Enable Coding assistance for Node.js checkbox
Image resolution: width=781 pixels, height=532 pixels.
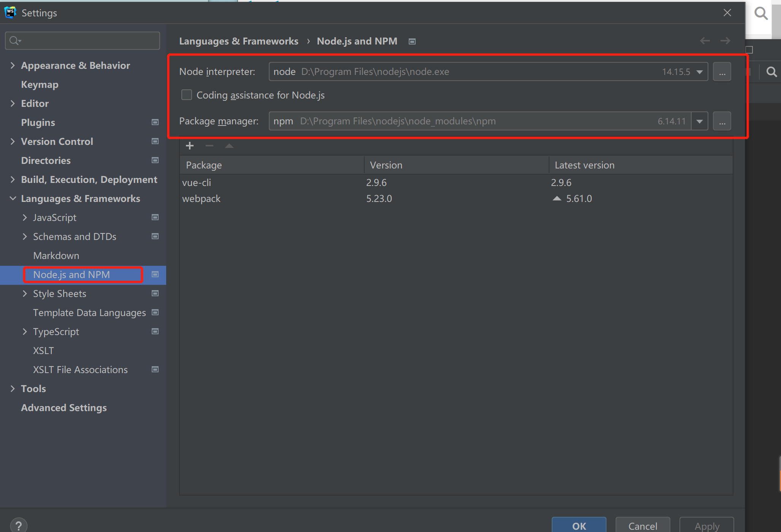[x=187, y=95]
